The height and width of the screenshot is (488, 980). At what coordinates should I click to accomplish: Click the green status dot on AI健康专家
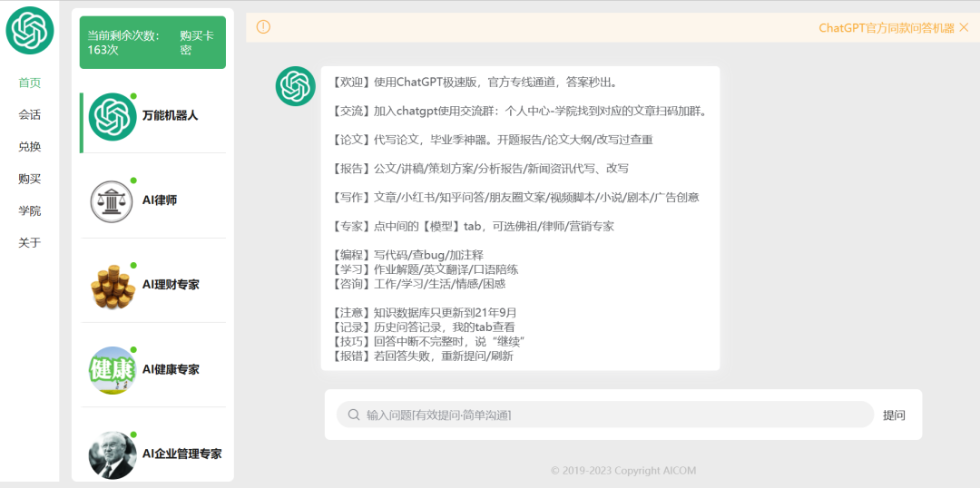click(x=133, y=350)
